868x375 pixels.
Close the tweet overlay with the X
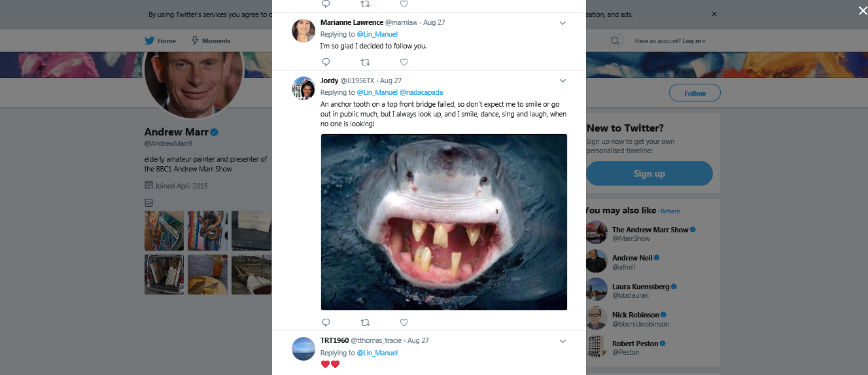862,10
